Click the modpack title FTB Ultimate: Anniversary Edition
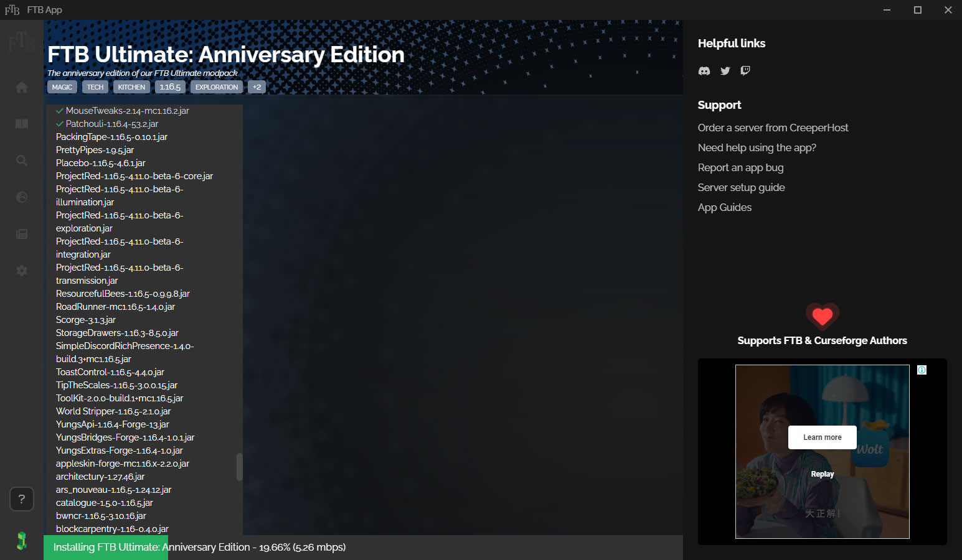Screen dimensions: 962x560 coord(226,55)
